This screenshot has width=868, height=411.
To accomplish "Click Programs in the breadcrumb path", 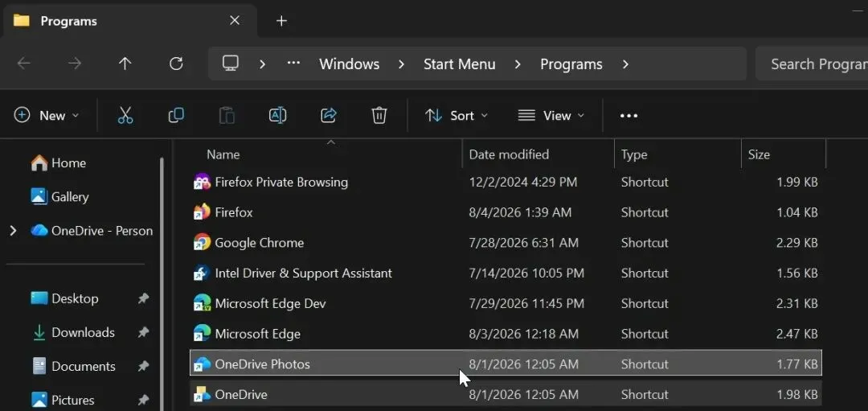I will coord(571,64).
